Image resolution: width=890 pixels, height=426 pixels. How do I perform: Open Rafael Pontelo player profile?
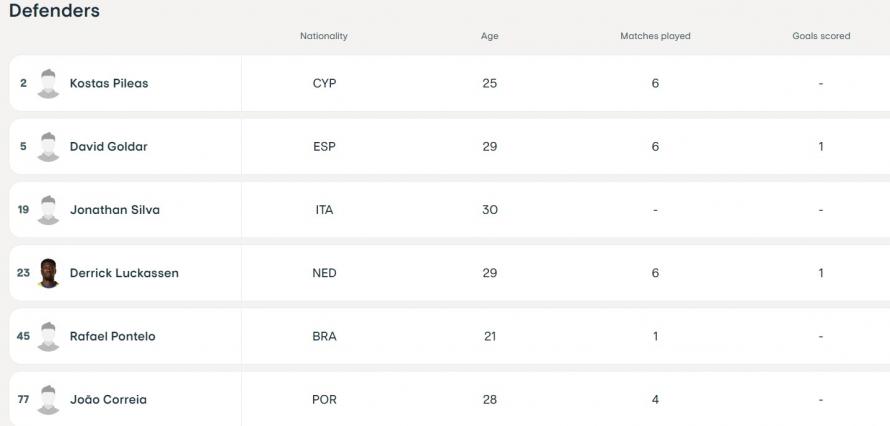point(112,336)
